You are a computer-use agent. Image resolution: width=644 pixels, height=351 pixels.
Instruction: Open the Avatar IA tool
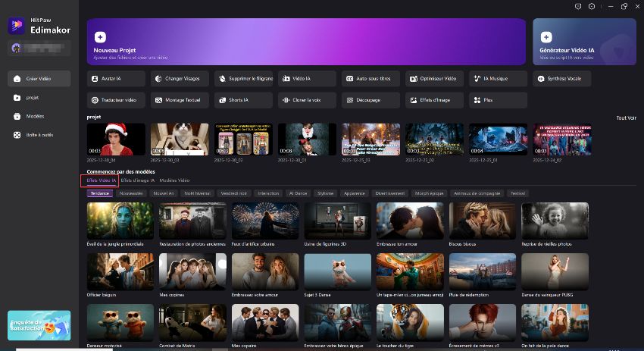[117, 79]
